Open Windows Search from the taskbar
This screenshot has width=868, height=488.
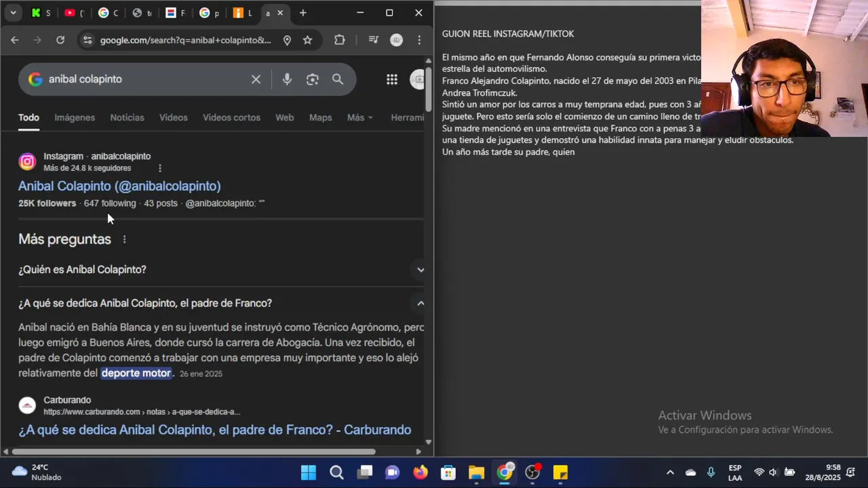click(x=336, y=472)
